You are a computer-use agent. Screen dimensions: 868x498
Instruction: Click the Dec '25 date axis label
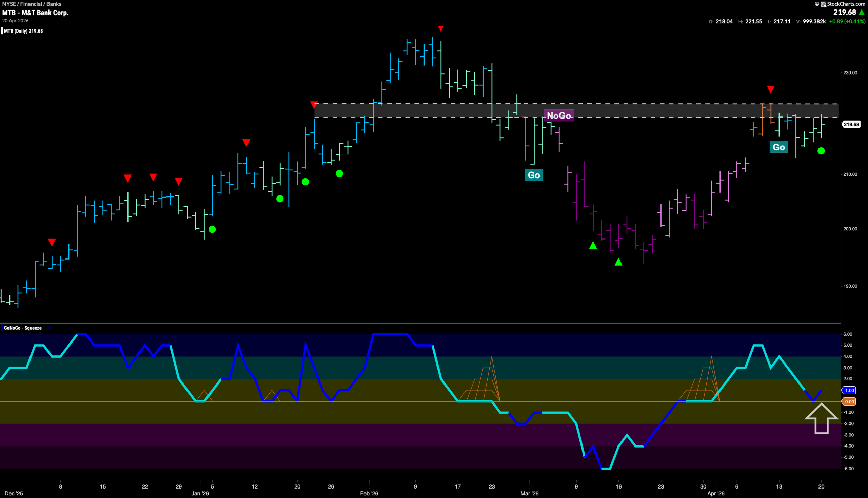click(x=14, y=493)
